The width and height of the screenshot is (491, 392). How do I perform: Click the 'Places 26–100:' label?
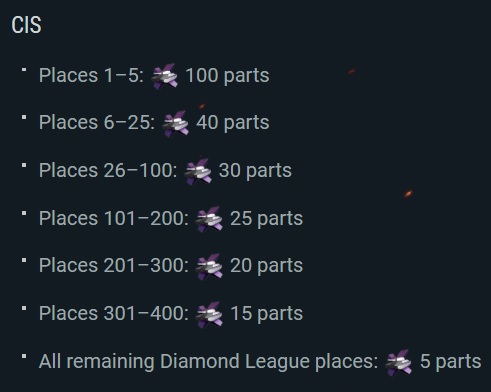pyautogui.click(x=108, y=170)
